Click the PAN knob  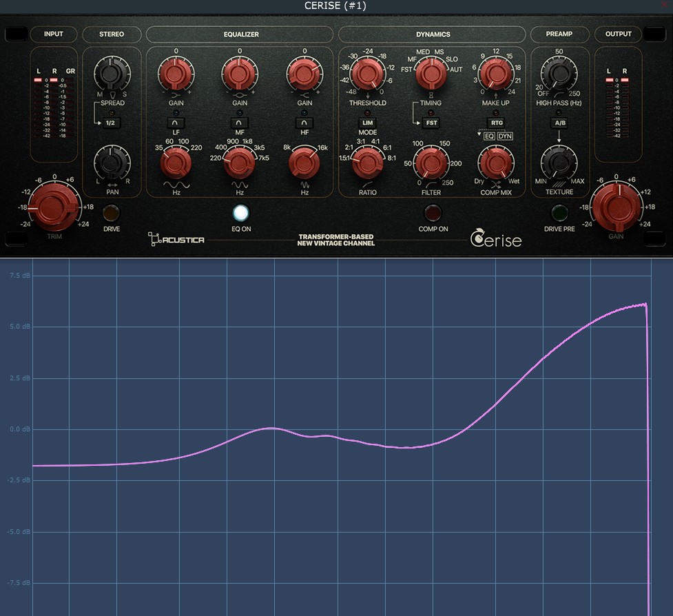[112, 163]
